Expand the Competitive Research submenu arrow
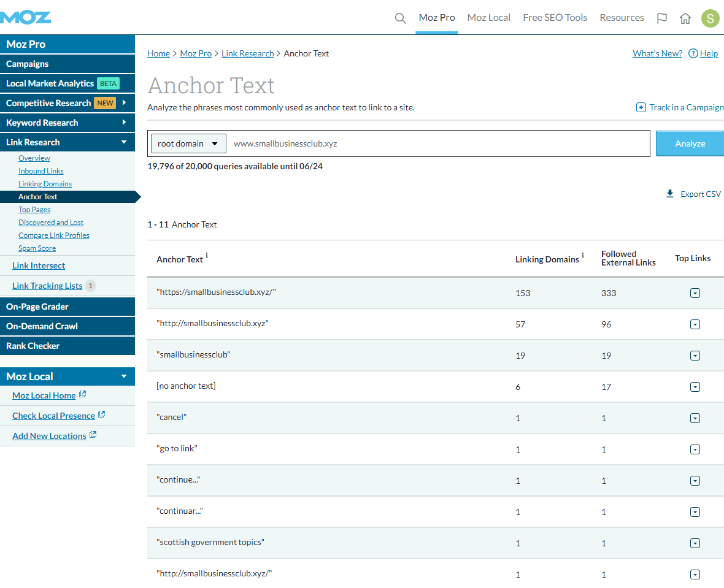The image size is (724, 588). [x=124, y=103]
